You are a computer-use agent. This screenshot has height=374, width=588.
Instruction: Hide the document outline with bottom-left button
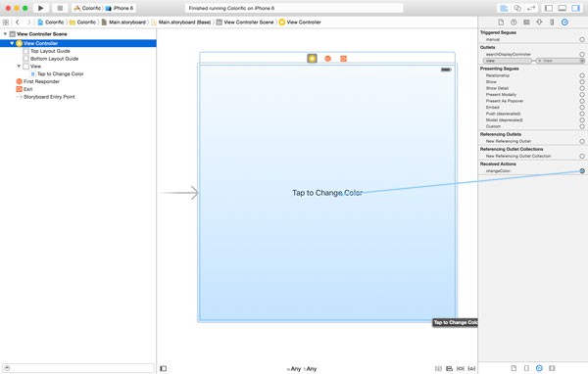[x=163, y=368]
